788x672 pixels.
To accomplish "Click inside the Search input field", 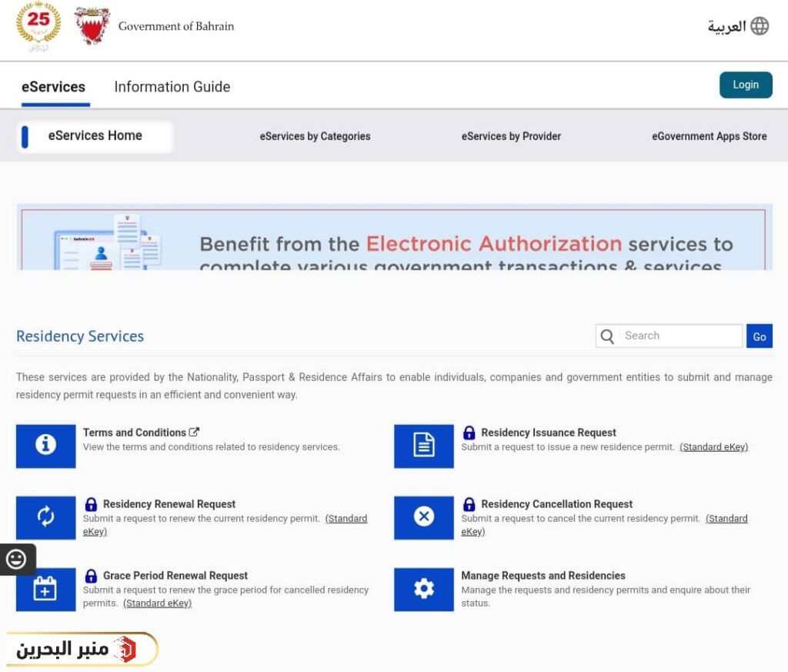I will 677,336.
